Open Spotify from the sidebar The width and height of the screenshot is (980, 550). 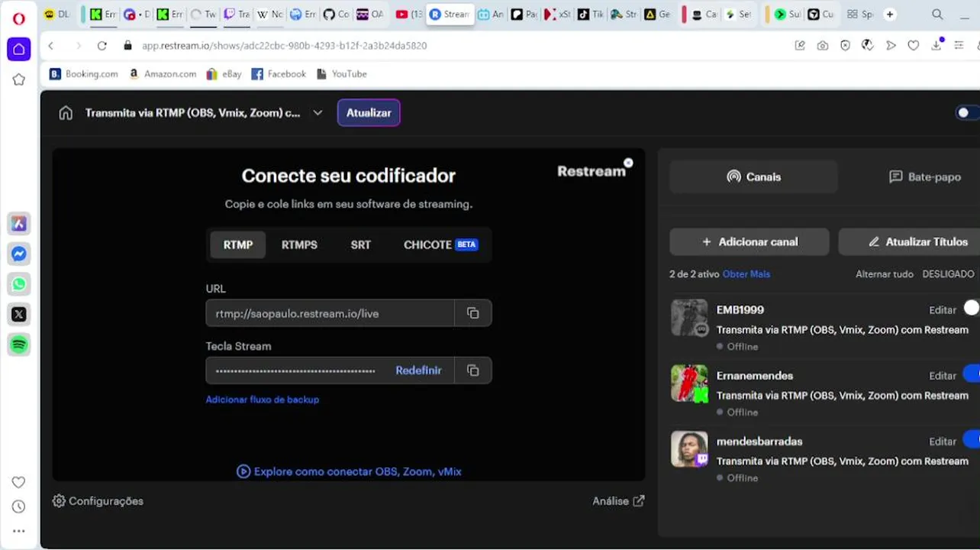pos(19,345)
